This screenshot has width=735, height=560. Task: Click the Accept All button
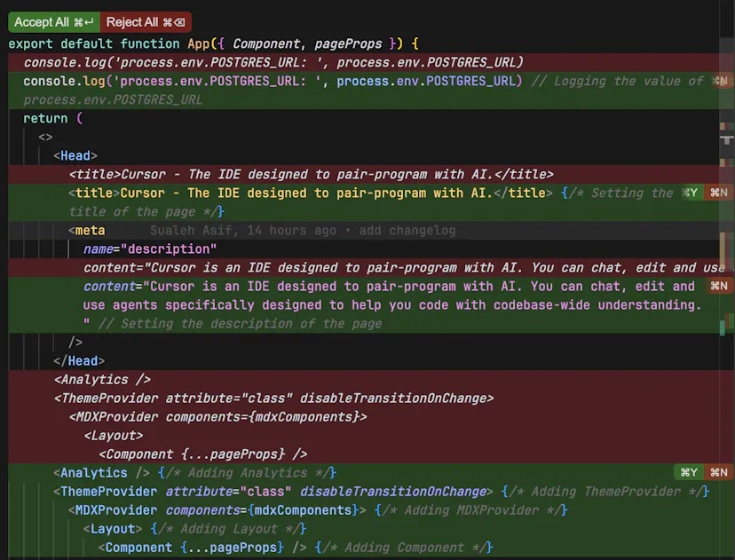[54, 22]
